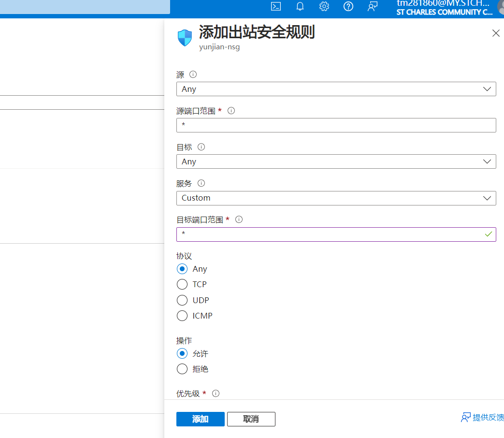Select 拒绝 under 操作
Screen dimensions: 504x438
coord(182,369)
